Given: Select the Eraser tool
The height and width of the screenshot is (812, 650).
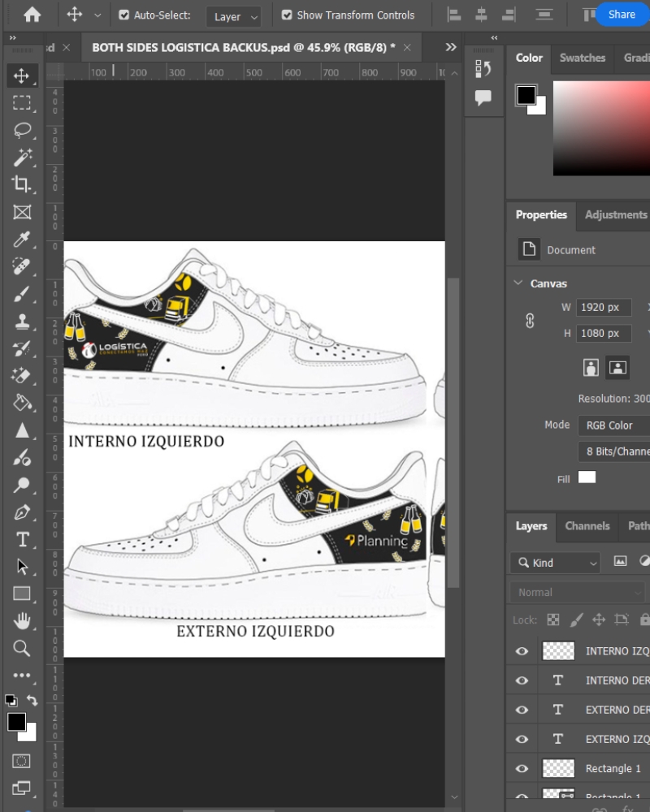Looking at the screenshot, I should 22,376.
